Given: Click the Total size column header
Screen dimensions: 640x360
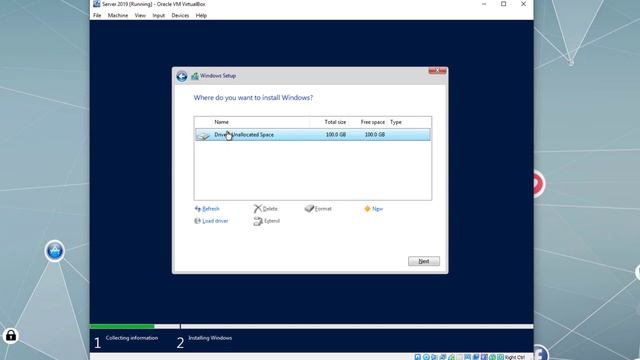Looking at the screenshot, I should point(335,122).
